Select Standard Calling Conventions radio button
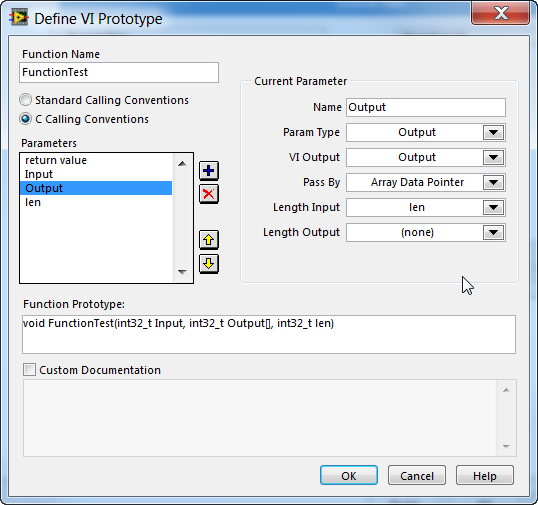 point(25,100)
